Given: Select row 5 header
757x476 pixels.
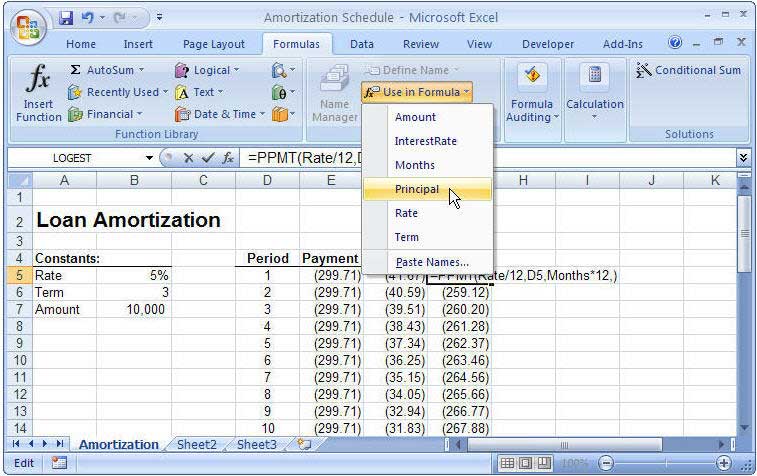Looking at the screenshot, I should pyautogui.click(x=19, y=276).
